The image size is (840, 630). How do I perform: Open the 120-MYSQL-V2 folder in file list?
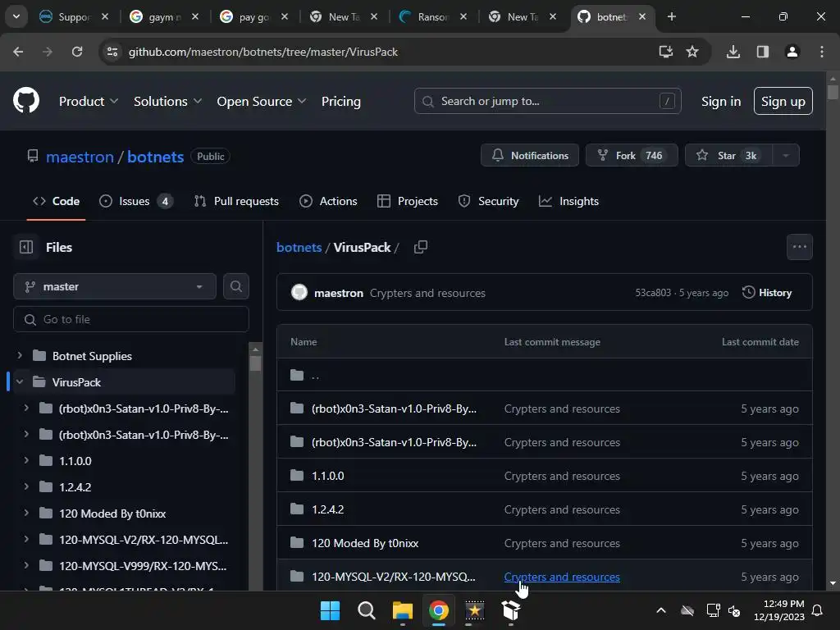tap(393, 577)
